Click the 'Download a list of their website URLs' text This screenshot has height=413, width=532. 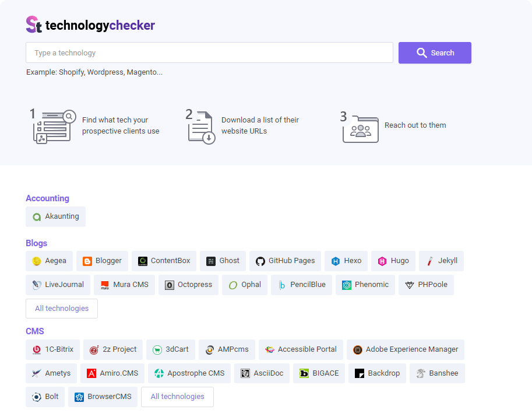pos(260,125)
